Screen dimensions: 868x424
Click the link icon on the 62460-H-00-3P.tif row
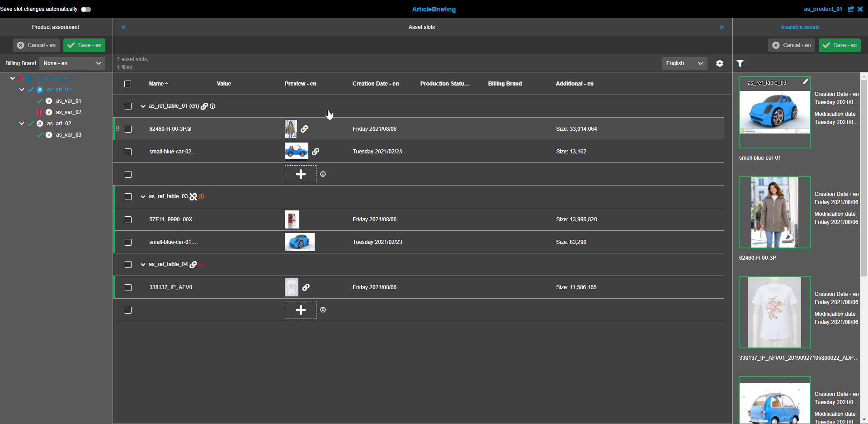305,129
